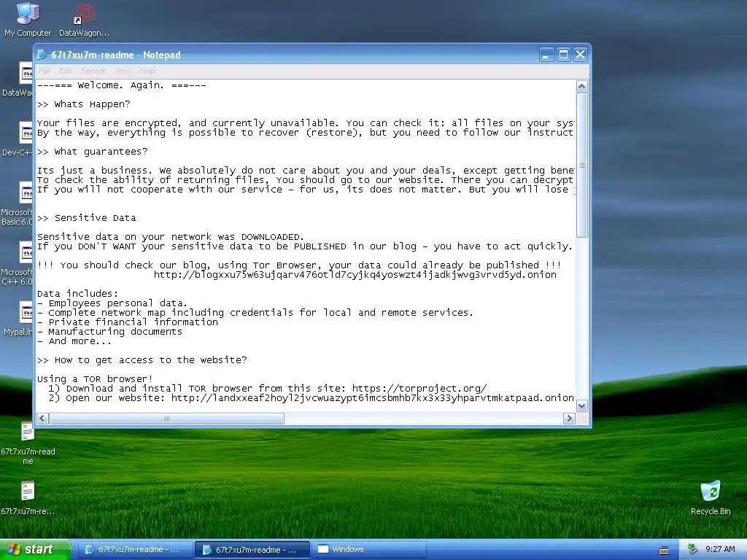This screenshot has height=560, width=747.
Task: Click the vertical scrollbar down arrow
Action: (581, 406)
